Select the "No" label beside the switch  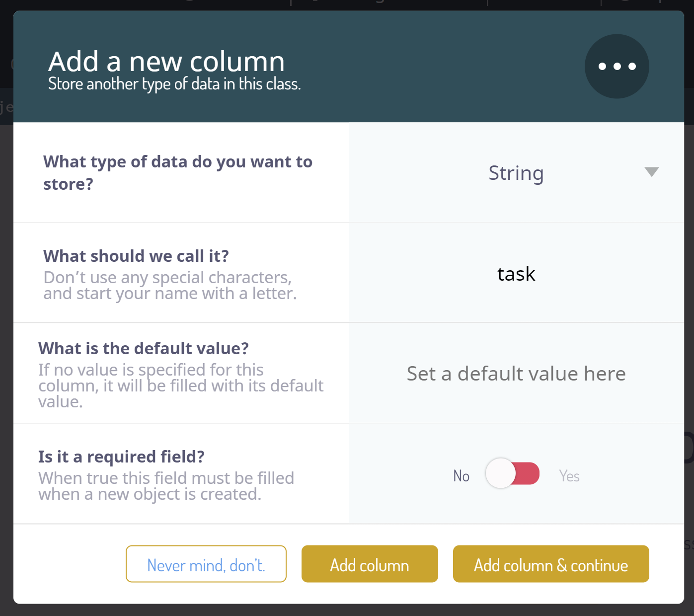coord(461,476)
